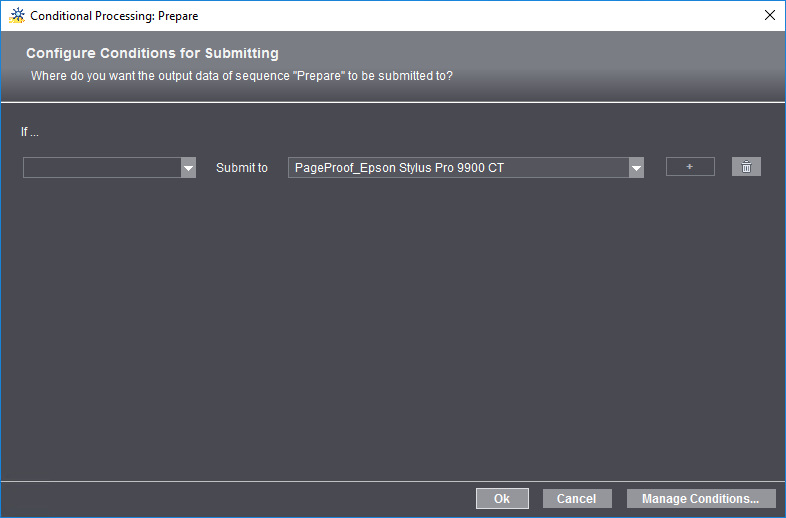Click the "Submit to" label
786x518 pixels.
(x=242, y=168)
